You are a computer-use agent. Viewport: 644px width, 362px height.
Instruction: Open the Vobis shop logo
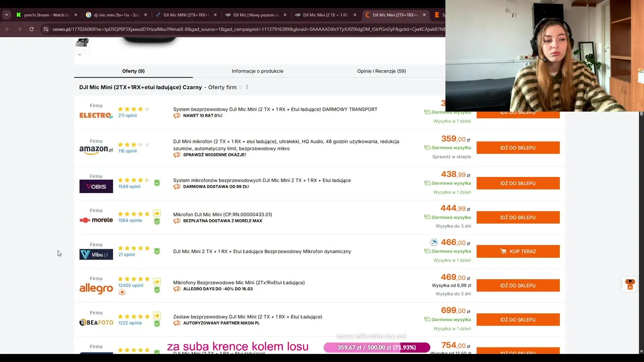(96, 187)
